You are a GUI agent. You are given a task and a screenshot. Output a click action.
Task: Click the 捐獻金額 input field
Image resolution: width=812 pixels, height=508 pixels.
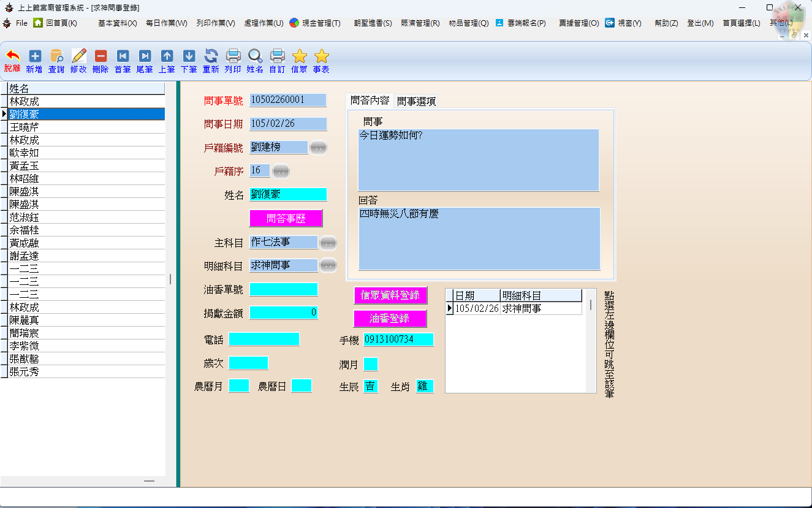point(283,313)
